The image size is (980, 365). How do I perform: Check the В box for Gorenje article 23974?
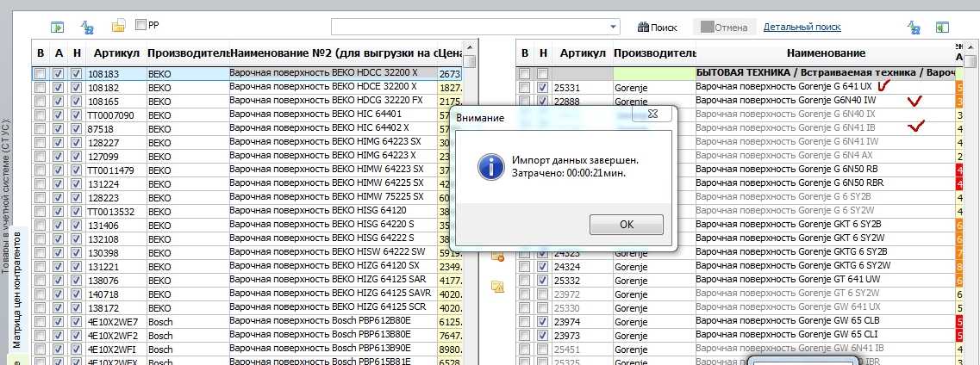524,321
